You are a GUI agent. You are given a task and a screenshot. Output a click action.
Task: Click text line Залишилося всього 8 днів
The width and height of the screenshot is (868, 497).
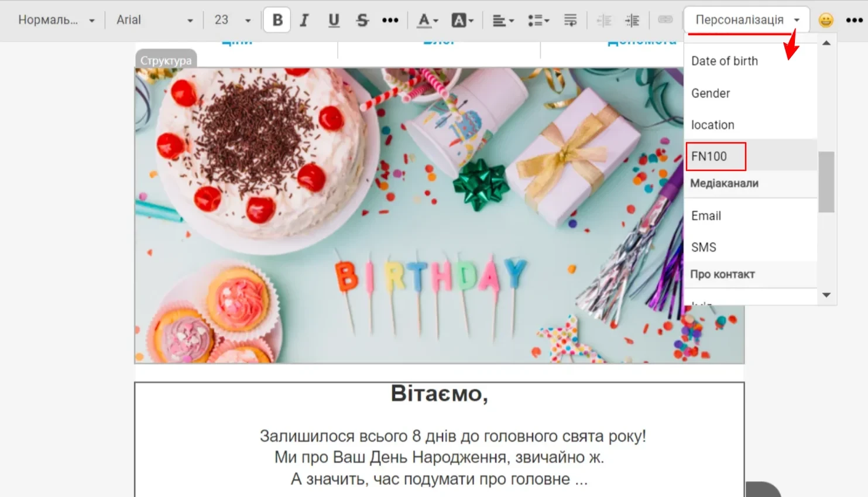pos(452,436)
